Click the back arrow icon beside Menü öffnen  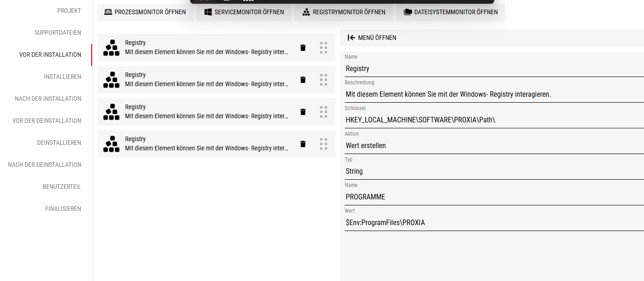352,38
